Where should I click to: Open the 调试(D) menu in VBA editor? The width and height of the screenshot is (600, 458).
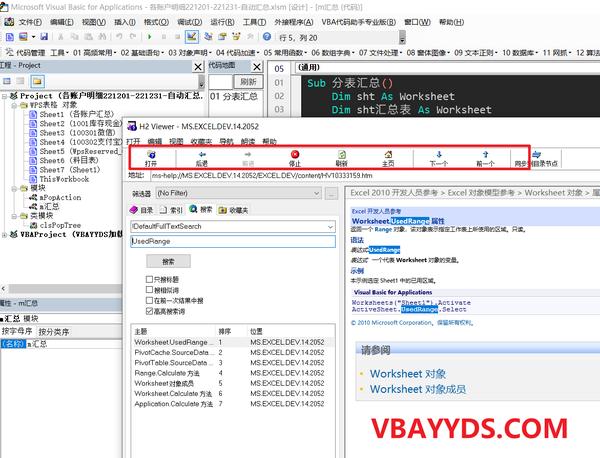click(189, 22)
